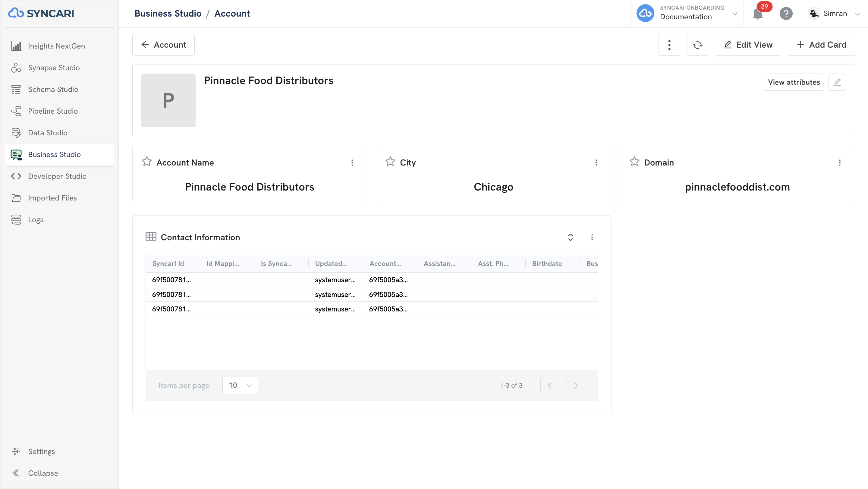The width and height of the screenshot is (868, 489).
Task: Click Chicago city value
Action: click(493, 187)
